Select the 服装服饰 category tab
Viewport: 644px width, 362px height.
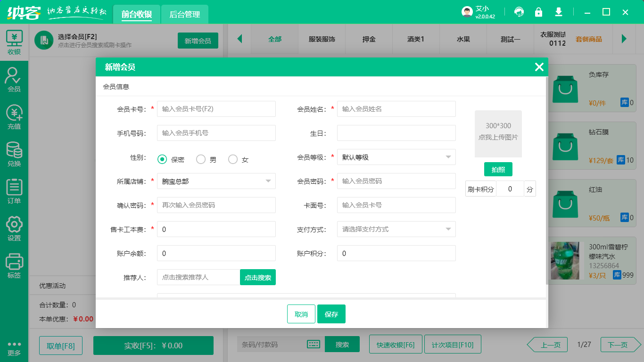coord(322,39)
